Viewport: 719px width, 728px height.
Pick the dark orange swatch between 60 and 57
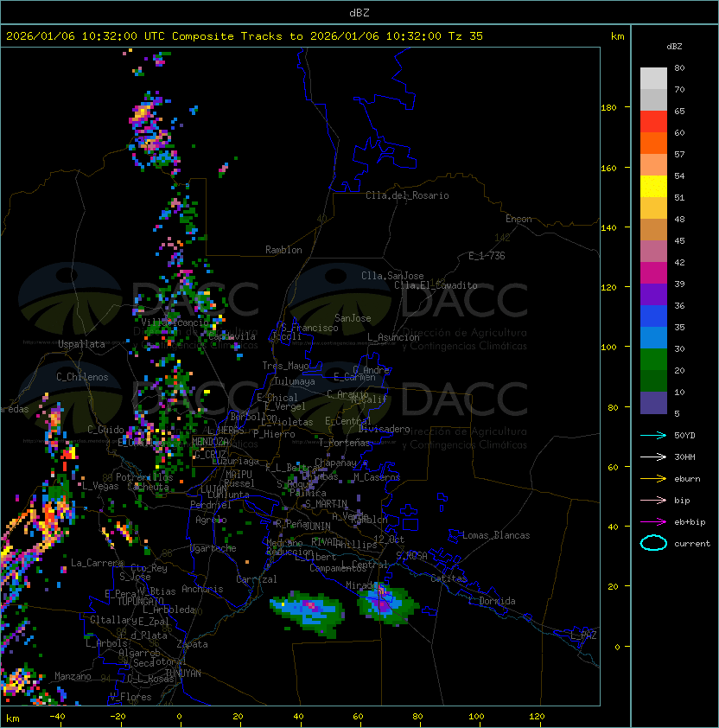pyautogui.click(x=653, y=143)
